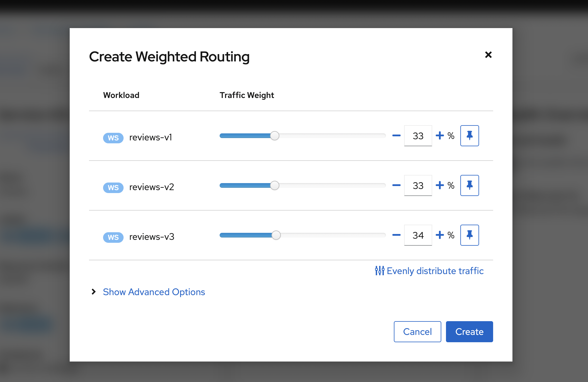Increase reviews-v1 traffic weight with plus

pyautogui.click(x=440, y=136)
